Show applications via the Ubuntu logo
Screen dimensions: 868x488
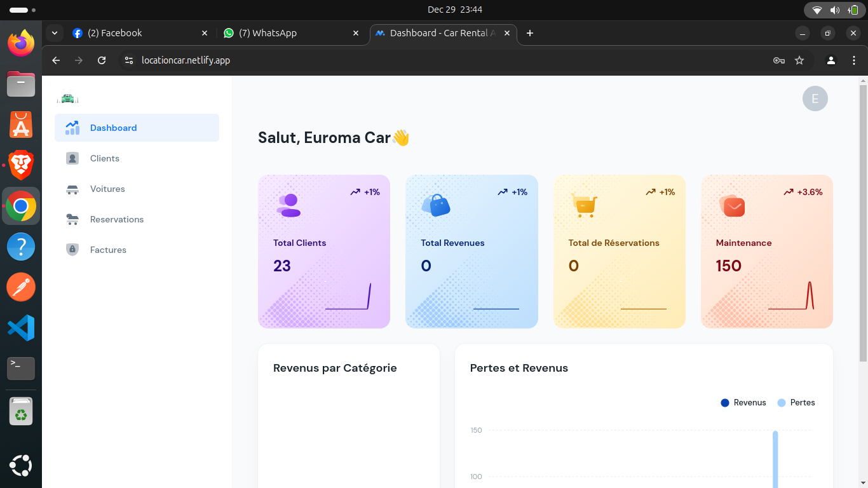(21, 466)
